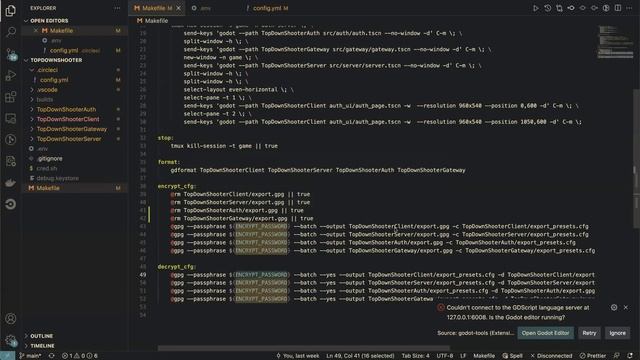Click the Ln 49, Col 41 cursor position

point(360,356)
